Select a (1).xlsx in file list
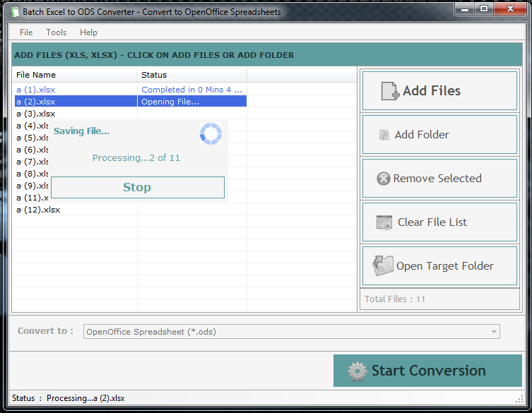 click(x=35, y=90)
